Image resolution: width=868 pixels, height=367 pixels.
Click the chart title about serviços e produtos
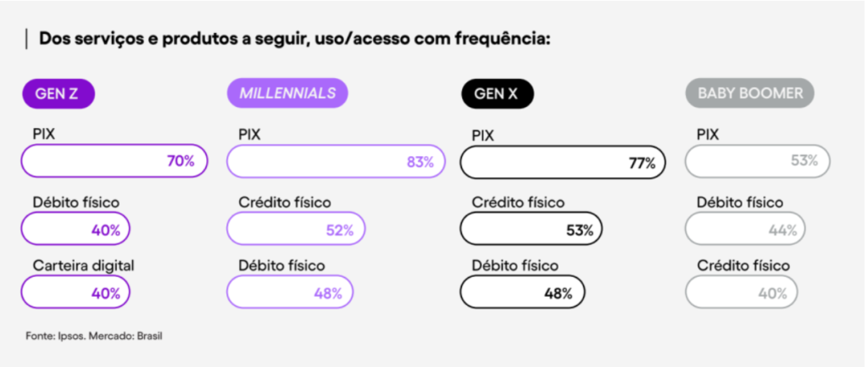(294, 39)
